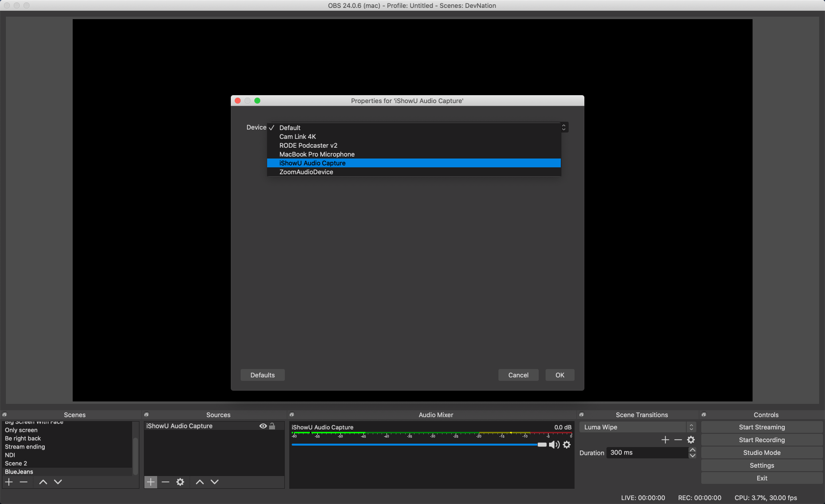The image size is (825, 504).
Task: Select Scene 2 in Scenes
Action: tap(68, 463)
